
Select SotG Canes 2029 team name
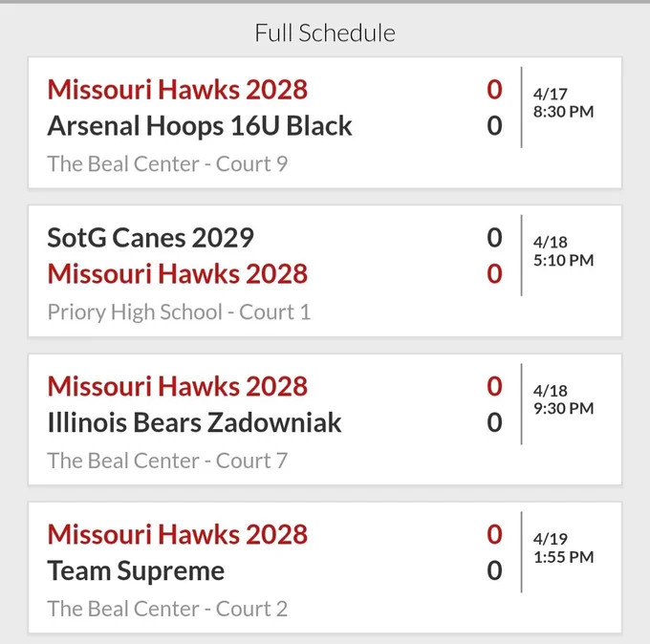tap(150, 238)
